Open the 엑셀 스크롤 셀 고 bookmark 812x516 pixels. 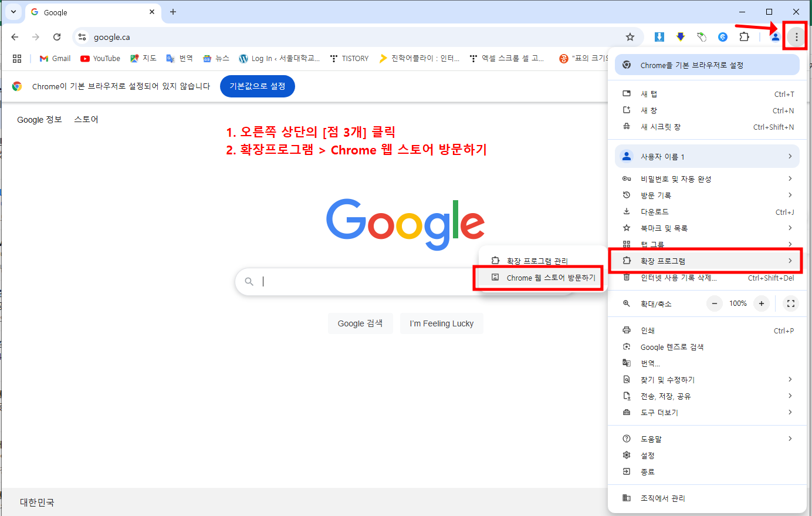pos(506,58)
